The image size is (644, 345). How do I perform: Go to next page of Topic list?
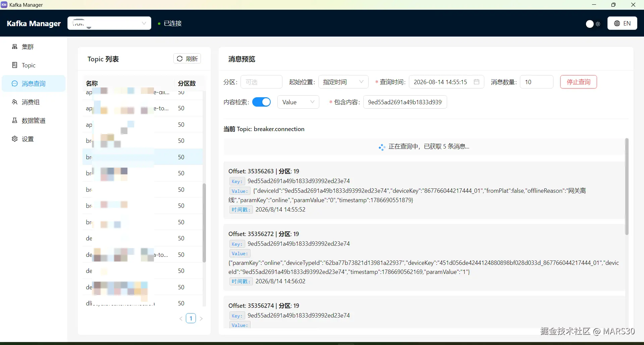(201, 319)
